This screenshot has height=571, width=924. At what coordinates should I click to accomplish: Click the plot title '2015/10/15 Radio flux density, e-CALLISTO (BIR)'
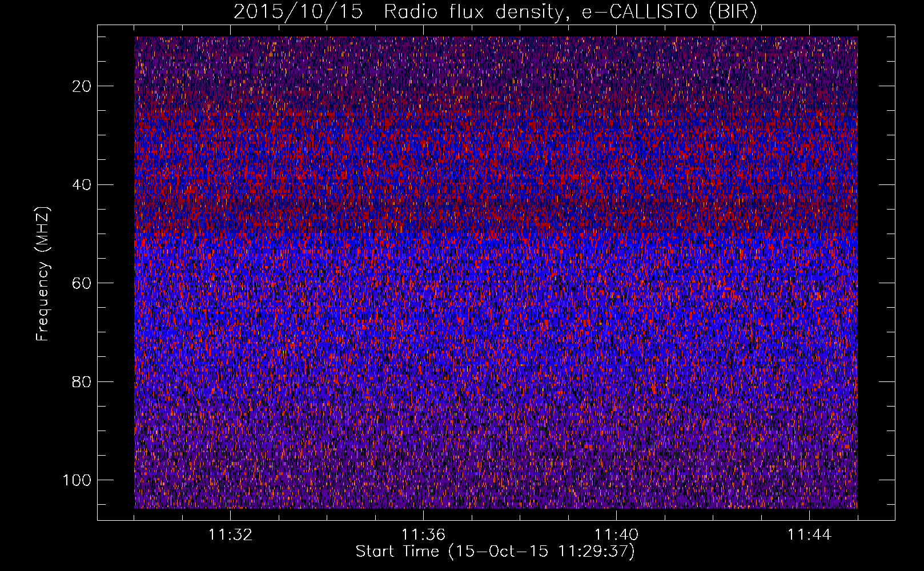coord(495,12)
